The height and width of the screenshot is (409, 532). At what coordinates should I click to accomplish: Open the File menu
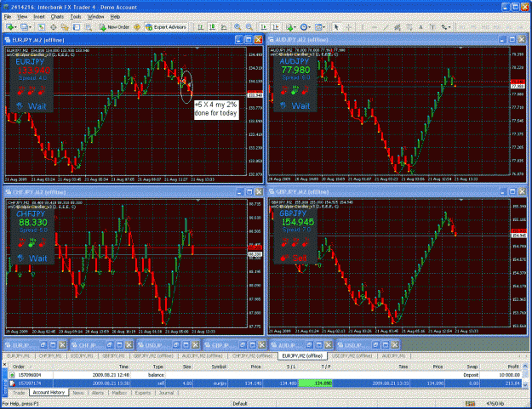tap(8, 17)
